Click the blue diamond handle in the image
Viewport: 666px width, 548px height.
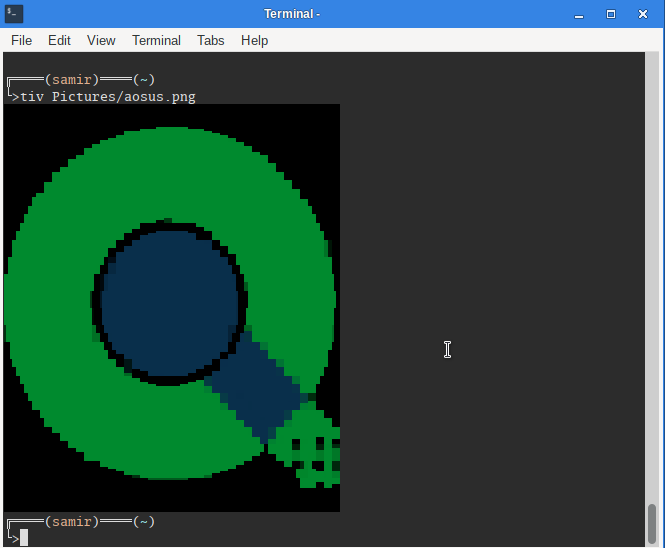(x=255, y=390)
